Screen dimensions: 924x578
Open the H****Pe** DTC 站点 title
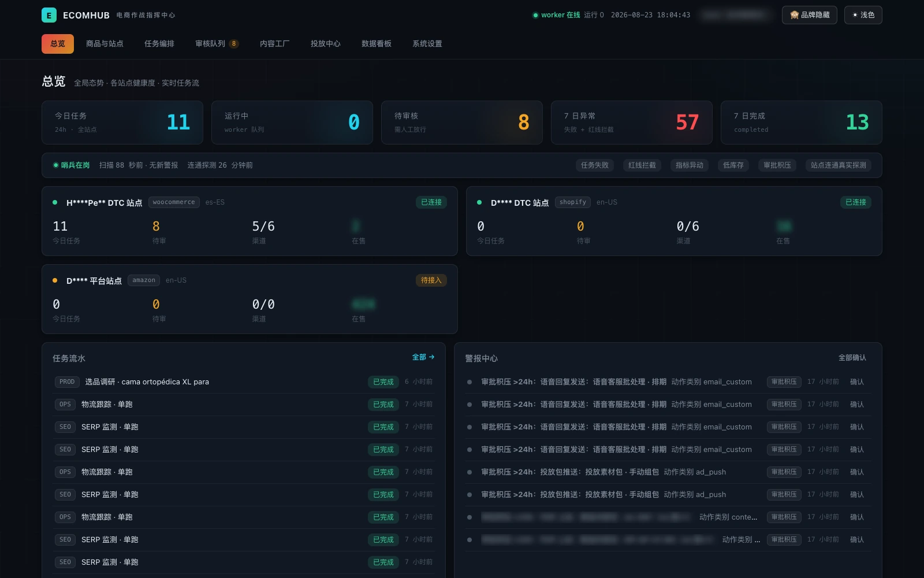click(x=104, y=203)
